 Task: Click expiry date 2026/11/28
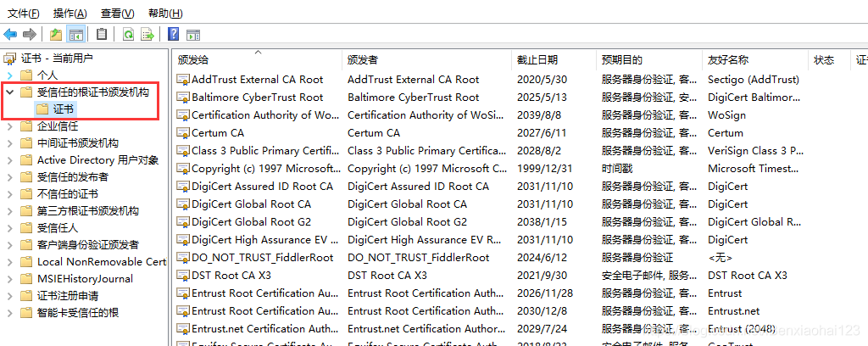pyautogui.click(x=543, y=293)
